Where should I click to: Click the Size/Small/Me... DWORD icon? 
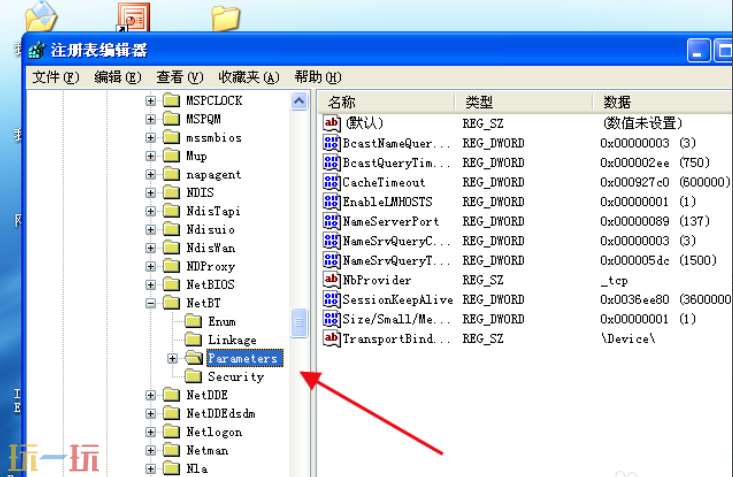[x=331, y=319]
